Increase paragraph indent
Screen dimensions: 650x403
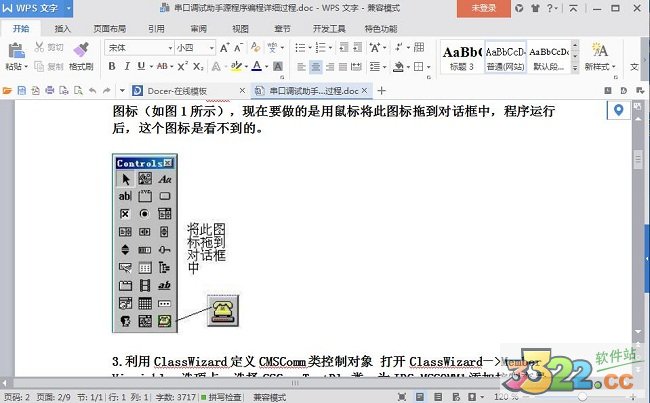pyautogui.click(x=357, y=48)
